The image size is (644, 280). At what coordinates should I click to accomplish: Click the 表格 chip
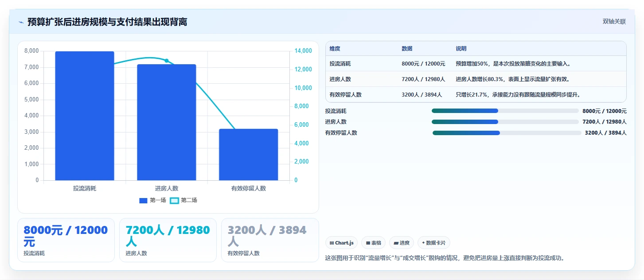pyautogui.click(x=374, y=243)
